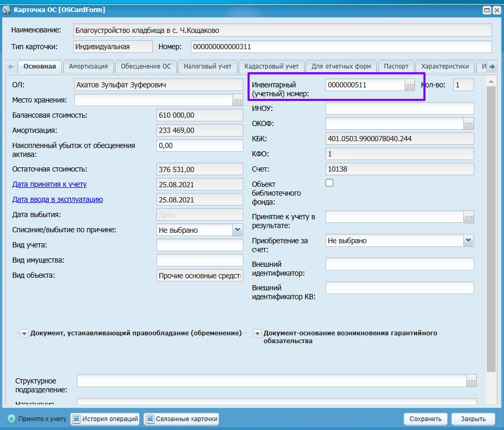Click the Накопленный убыток от обесценения field
Viewport: 504px width, 430px height.
click(199, 145)
